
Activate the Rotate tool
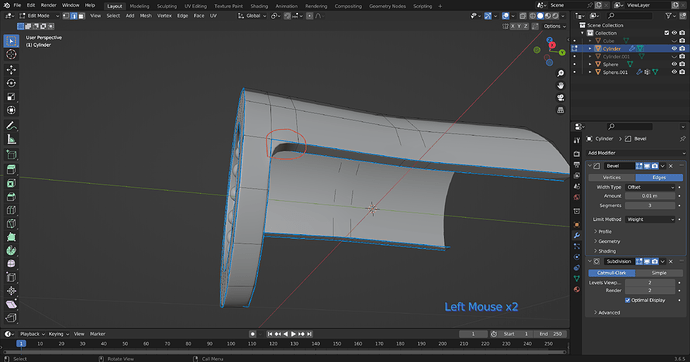point(11,83)
